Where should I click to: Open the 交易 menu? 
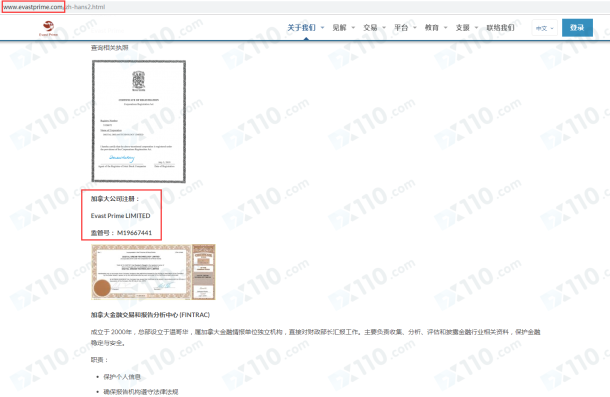(370, 28)
